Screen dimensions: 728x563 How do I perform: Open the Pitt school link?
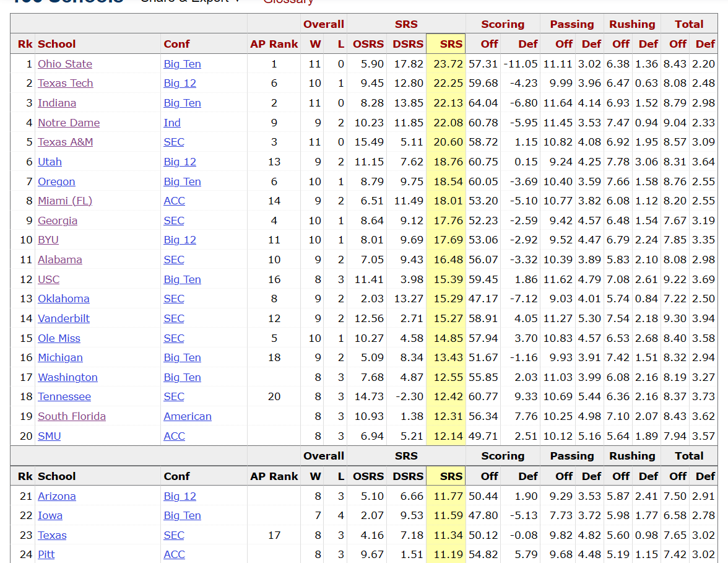click(46, 555)
